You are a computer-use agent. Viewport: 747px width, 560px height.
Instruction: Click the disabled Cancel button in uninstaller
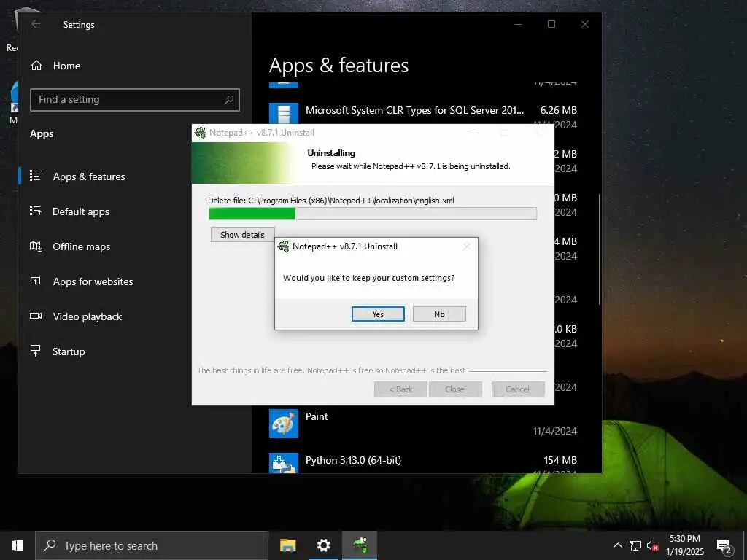[518, 389]
